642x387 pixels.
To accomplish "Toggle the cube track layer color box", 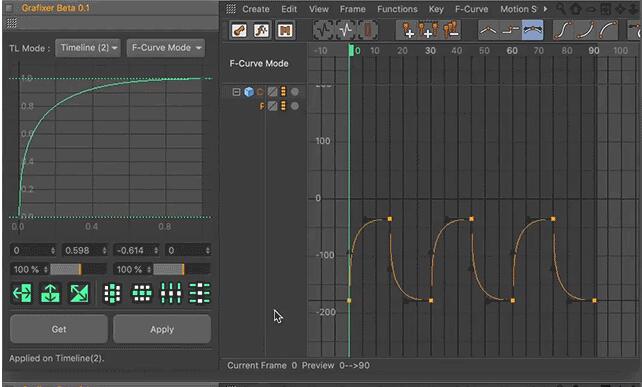I will [x=272, y=92].
